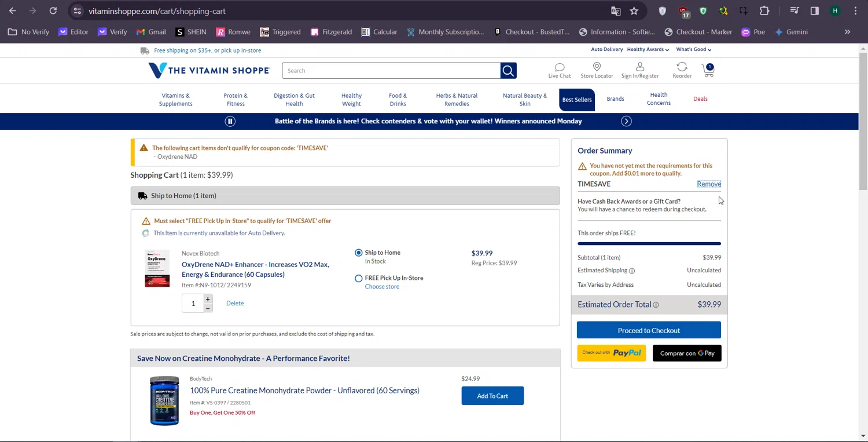Open the Brands menu
This screenshot has height=442, width=868.
point(615,99)
